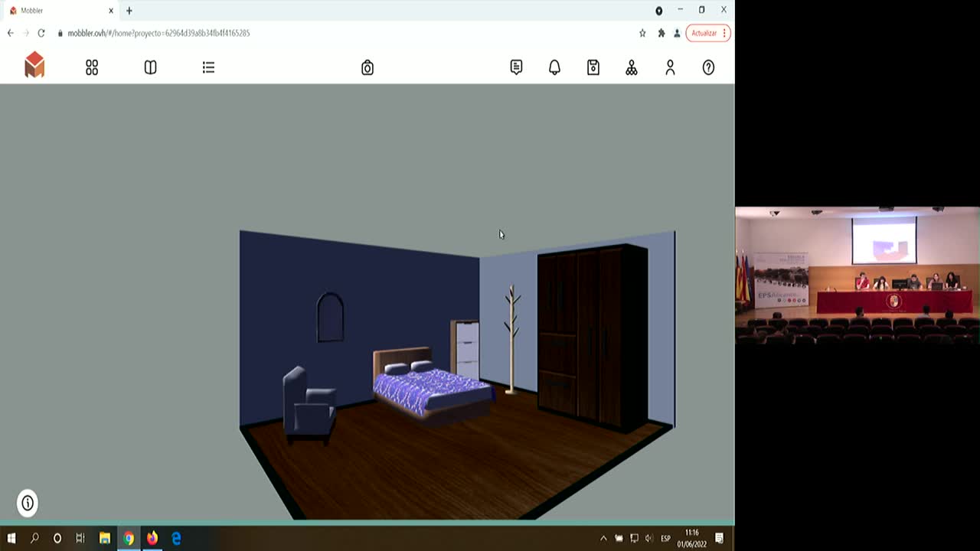Click the round info button bottom-left

[28, 503]
